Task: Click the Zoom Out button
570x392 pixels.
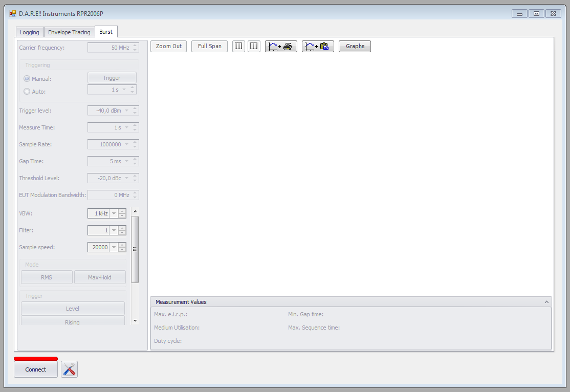Action: tap(169, 46)
